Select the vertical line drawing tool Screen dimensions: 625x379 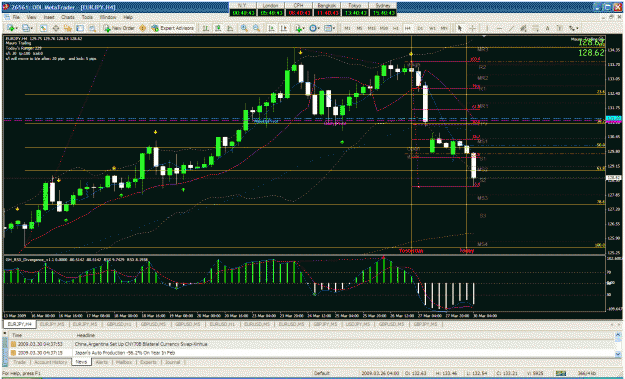tap(487, 28)
